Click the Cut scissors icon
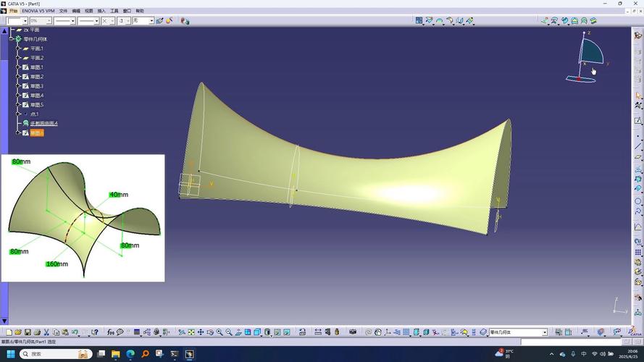This screenshot has width=644, height=362. tap(46, 332)
